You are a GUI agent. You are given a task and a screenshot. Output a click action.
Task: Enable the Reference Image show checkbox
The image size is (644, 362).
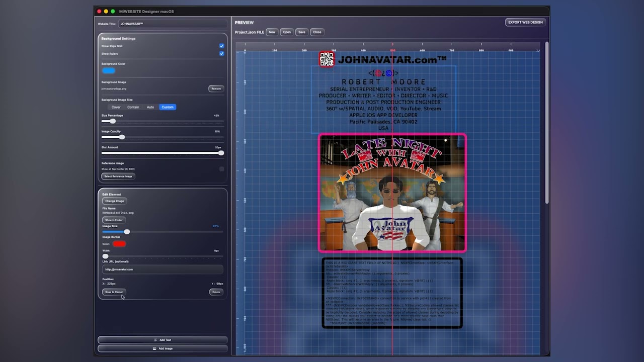coord(221,169)
